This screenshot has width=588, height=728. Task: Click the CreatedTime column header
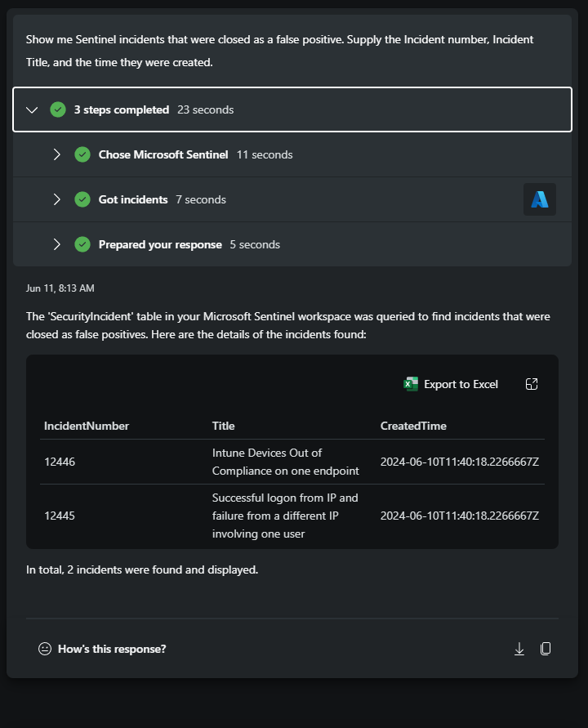click(x=413, y=427)
